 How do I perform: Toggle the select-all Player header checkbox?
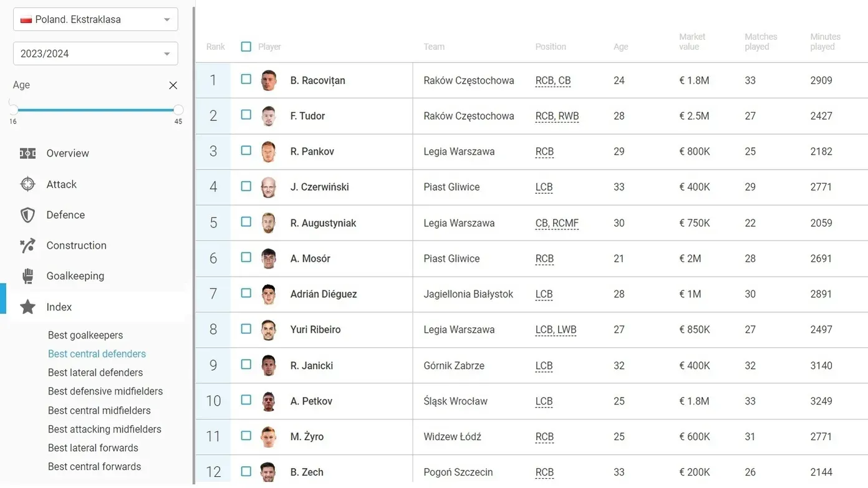click(x=246, y=47)
